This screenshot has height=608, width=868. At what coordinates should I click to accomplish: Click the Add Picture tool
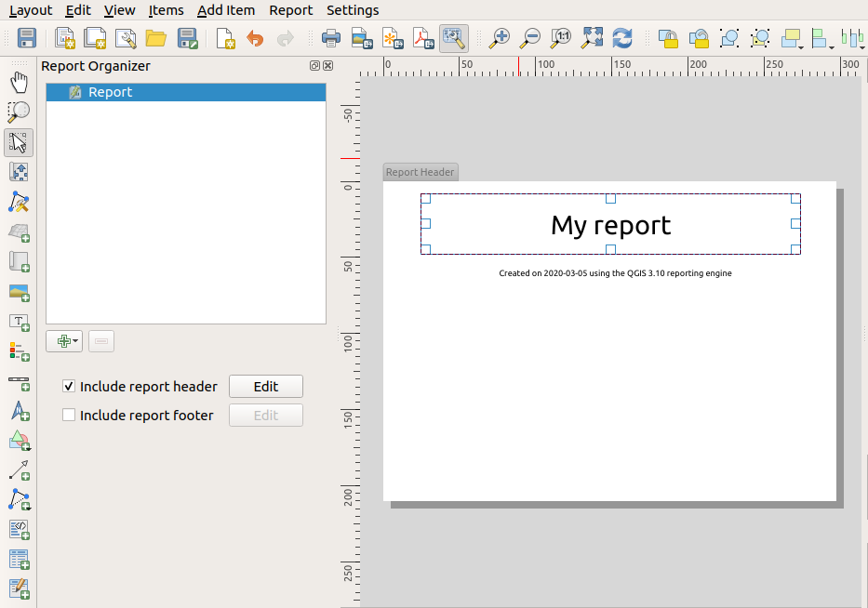click(19, 292)
